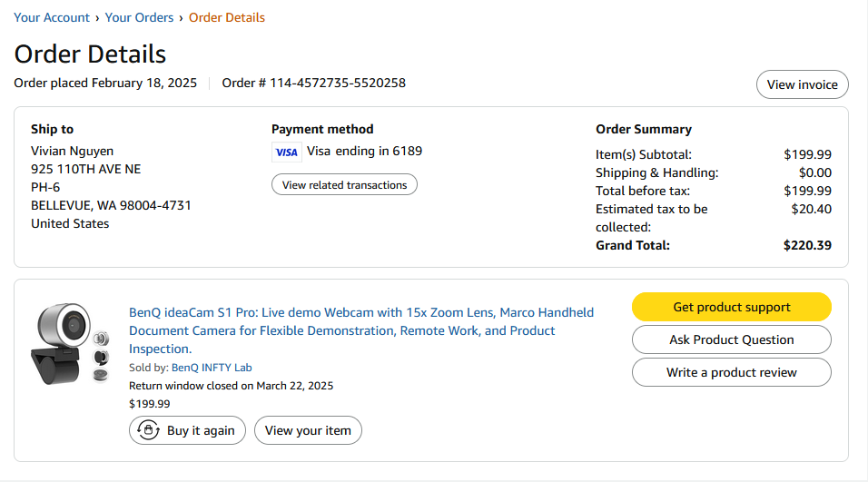Click the Visa card logo icon
Image resolution: width=868 pixels, height=482 pixels.
click(x=286, y=152)
